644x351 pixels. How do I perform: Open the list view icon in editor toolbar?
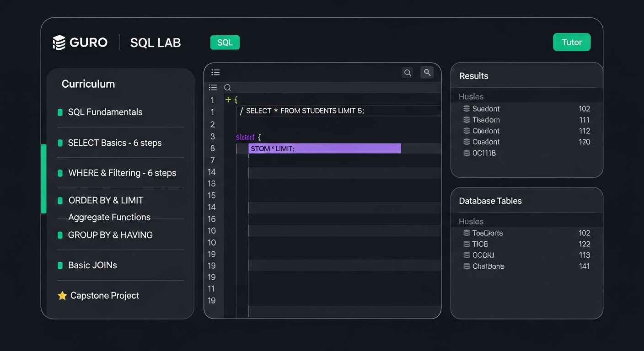coord(215,72)
